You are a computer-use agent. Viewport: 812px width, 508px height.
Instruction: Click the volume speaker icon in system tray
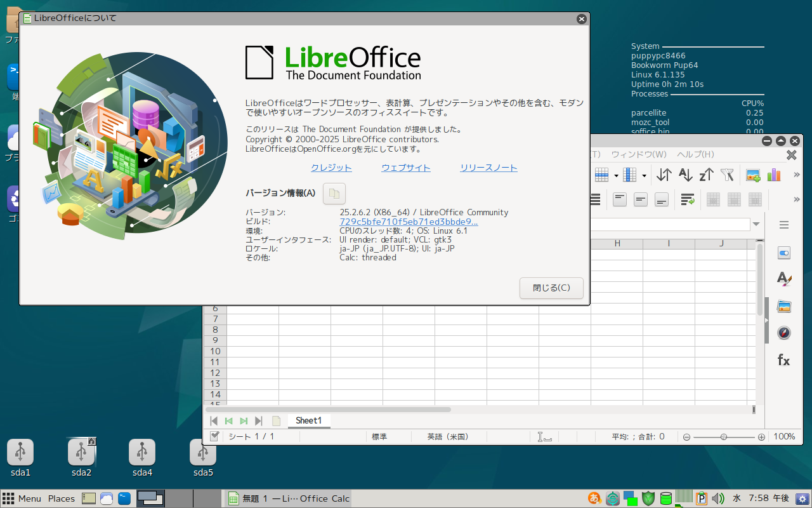click(x=719, y=498)
